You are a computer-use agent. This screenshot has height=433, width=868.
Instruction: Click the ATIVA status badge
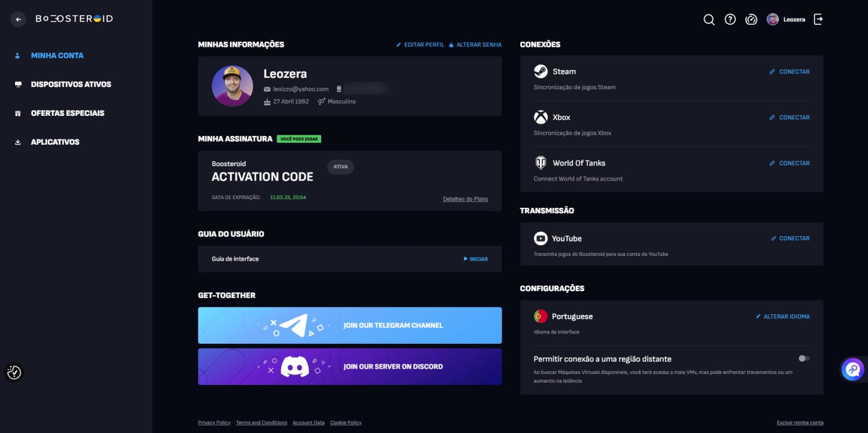pos(340,167)
